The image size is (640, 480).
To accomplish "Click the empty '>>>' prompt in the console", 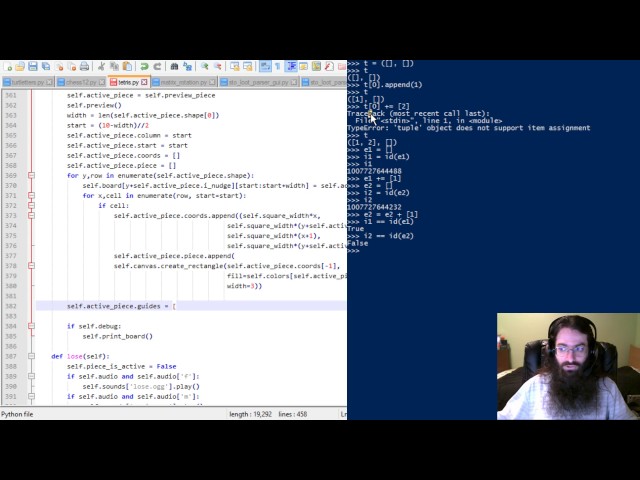I will point(353,251).
